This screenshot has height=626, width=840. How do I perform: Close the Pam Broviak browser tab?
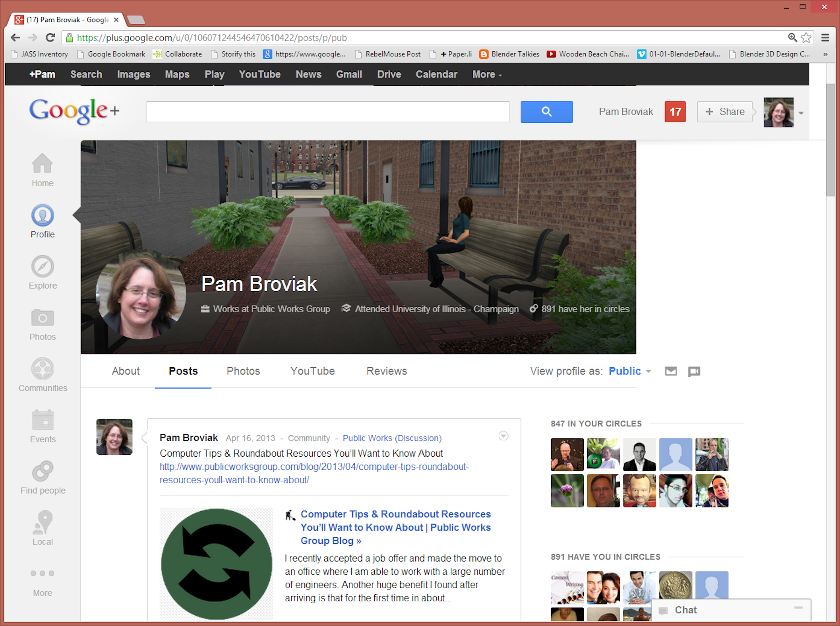coord(116,20)
